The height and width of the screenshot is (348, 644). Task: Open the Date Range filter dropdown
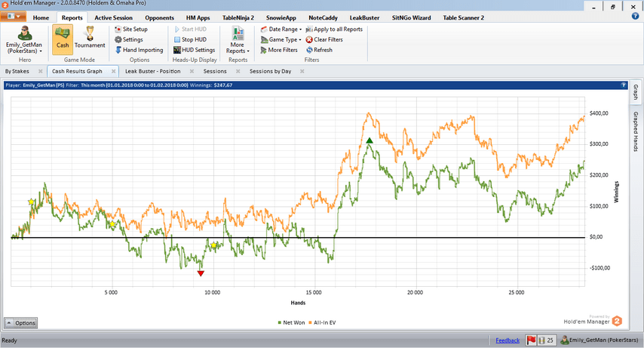(281, 29)
